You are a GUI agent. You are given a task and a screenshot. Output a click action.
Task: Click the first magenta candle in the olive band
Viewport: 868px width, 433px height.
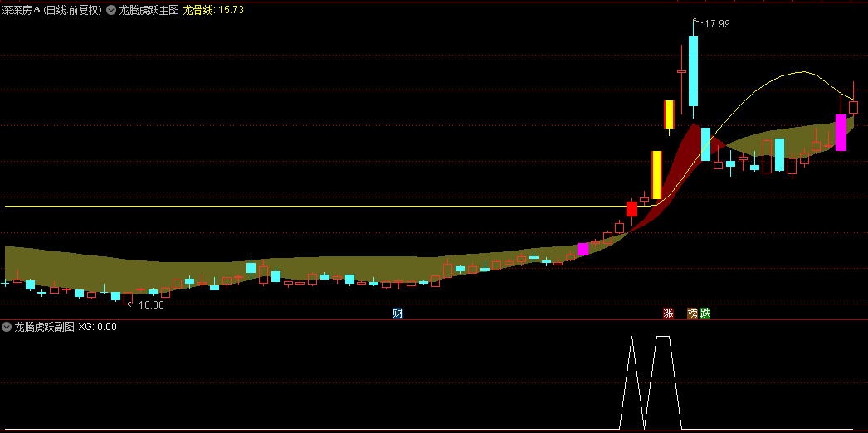tap(583, 249)
